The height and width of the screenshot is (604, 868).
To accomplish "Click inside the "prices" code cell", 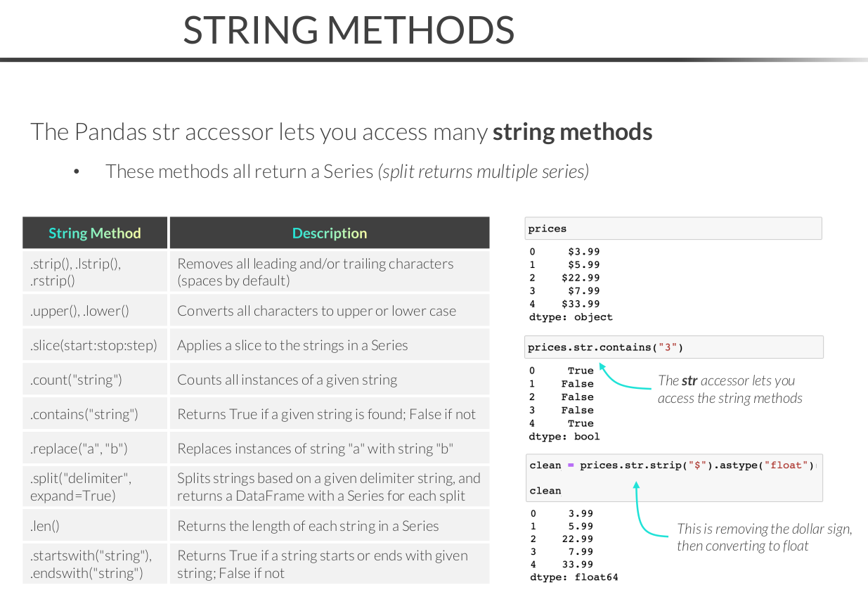I will tap(673, 229).
